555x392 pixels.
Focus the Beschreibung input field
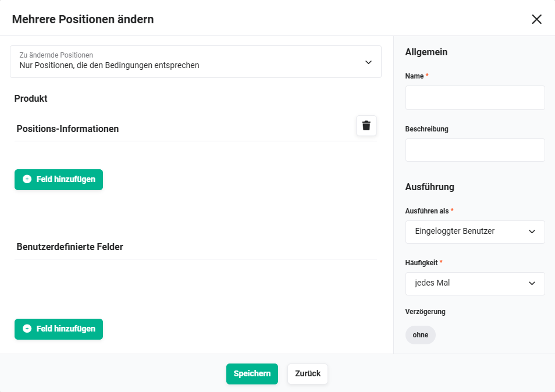pos(475,150)
